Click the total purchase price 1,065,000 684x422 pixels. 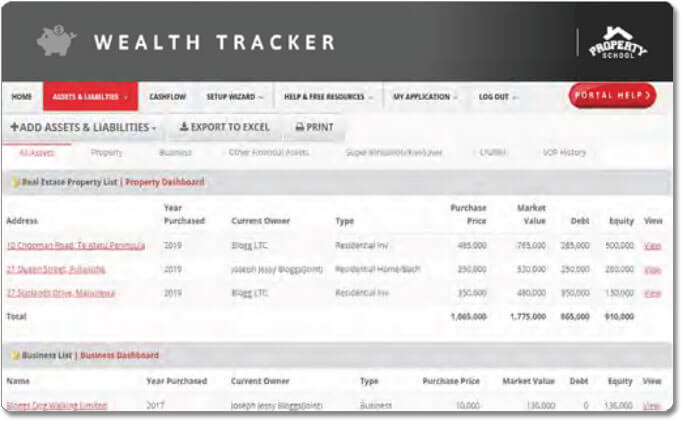[x=469, y=316]
